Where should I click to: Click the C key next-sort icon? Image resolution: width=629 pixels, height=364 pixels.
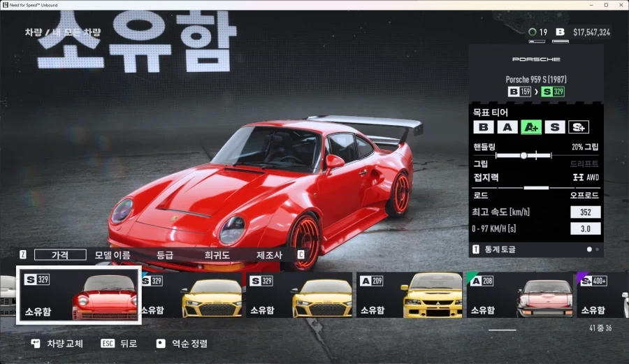pos(301,254)
